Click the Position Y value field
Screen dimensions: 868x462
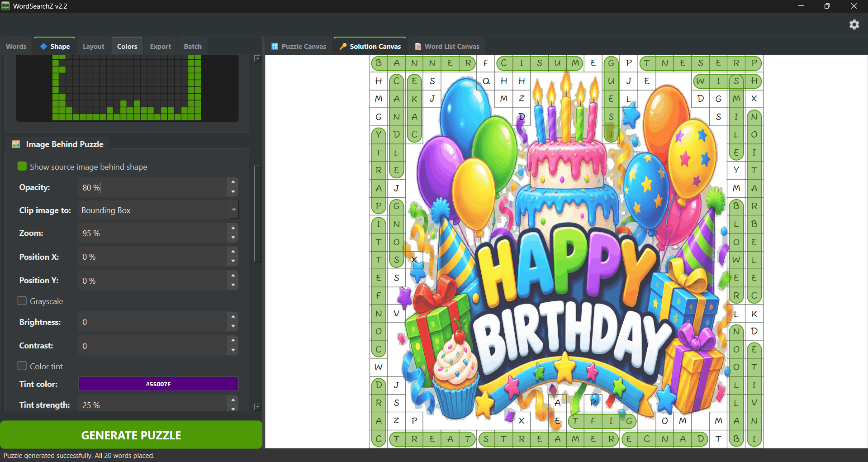(153, 281)
